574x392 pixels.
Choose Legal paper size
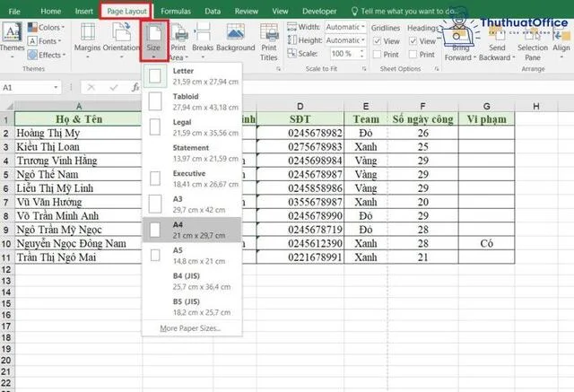(192, 127)
